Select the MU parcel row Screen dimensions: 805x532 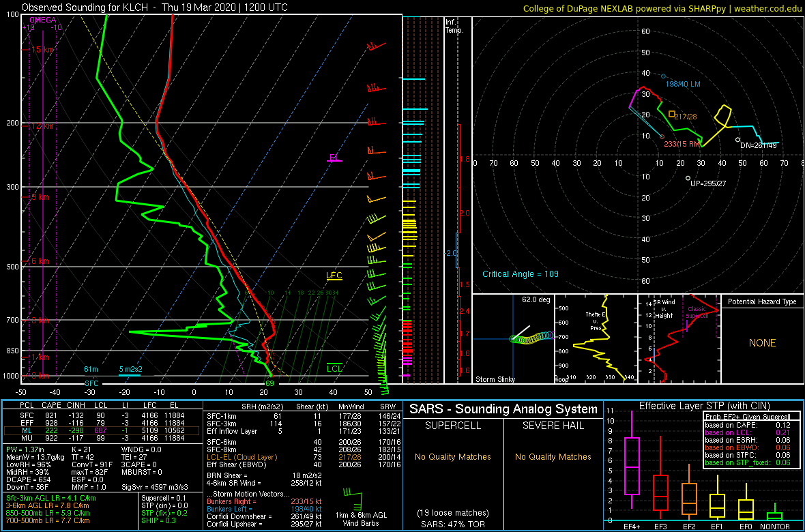tap(102, 439)
